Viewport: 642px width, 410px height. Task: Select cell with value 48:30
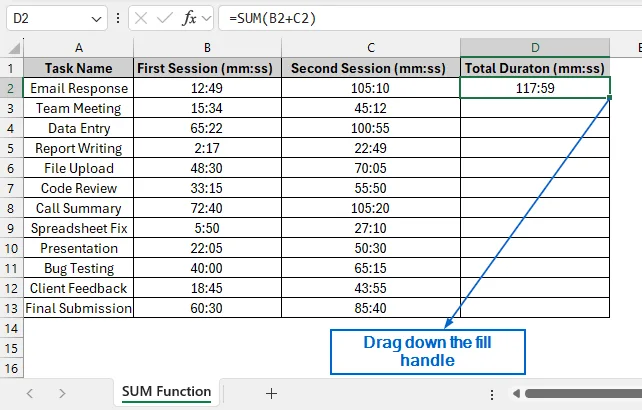(208, 168)
